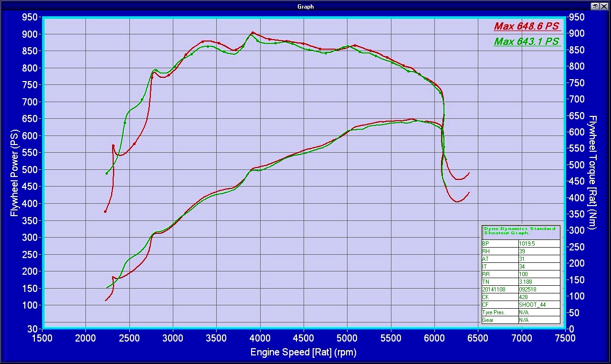
Task: Click the Graph window title
Action: (305, 7)
